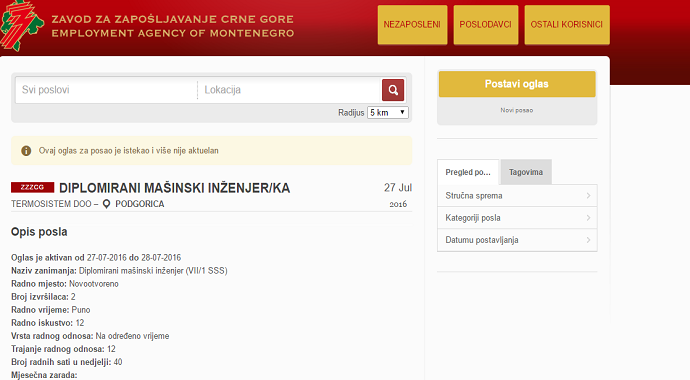This screenshot has width=690, height=380.
Task: Open the NEZAPOSLENI menu
Action: 412,25
